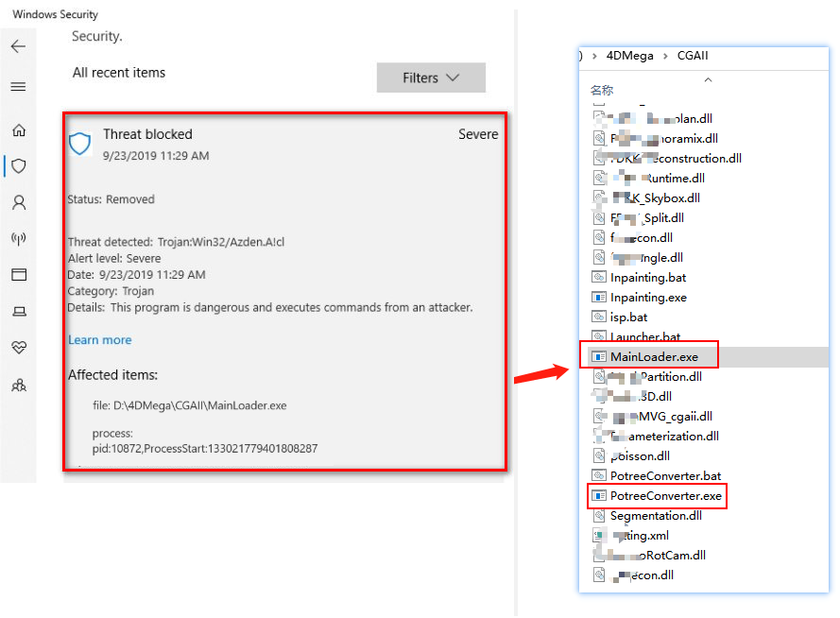Select the PotreeConverter.bat file
This screenshot has width=840, height=618.
coord(665,476)
